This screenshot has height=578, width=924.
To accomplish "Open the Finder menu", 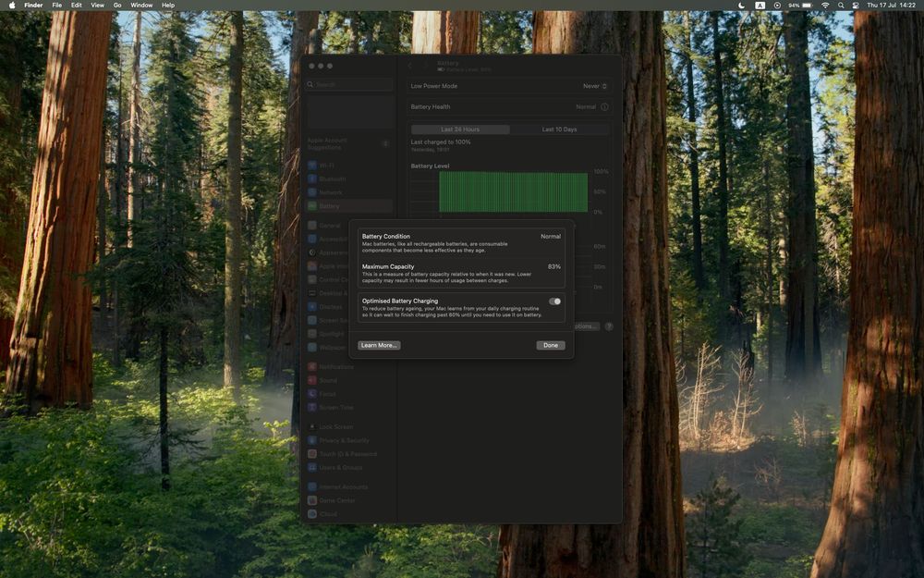I will 33,6.
